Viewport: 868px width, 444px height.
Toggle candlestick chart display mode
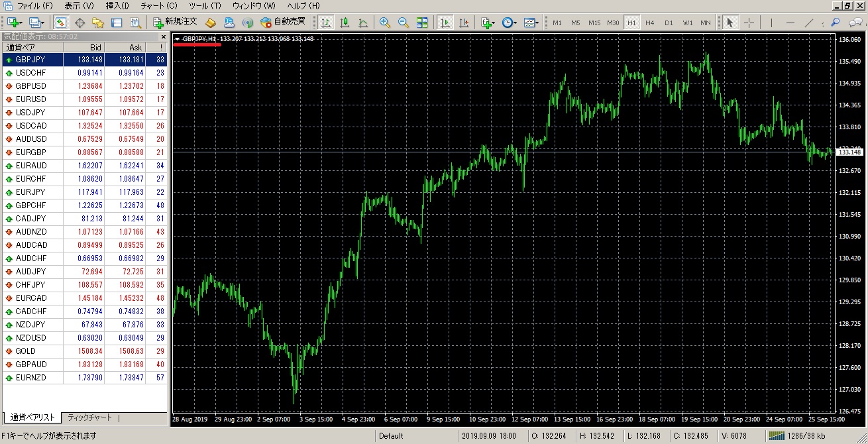click(x=345, y=23)
